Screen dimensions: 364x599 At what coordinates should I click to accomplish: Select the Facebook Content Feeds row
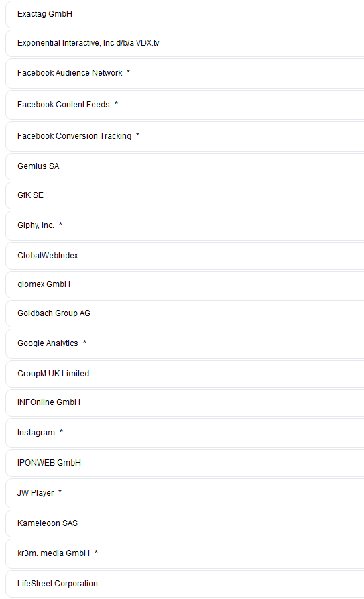tap(185, 105)
